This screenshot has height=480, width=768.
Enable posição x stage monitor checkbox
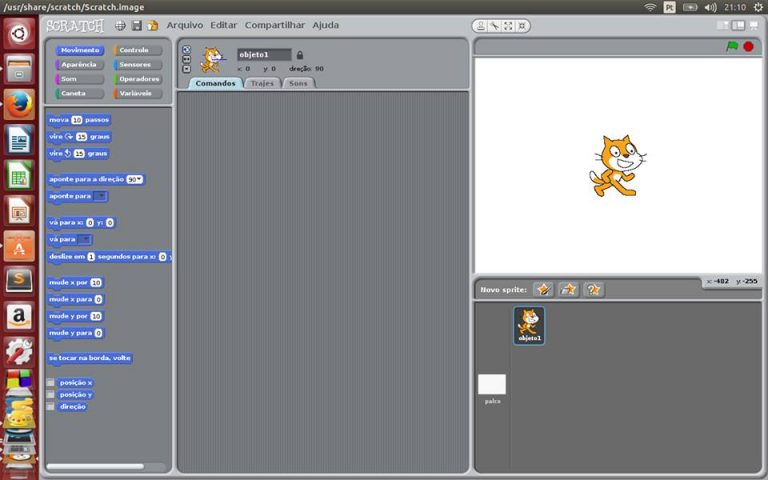tap(50, 383)
